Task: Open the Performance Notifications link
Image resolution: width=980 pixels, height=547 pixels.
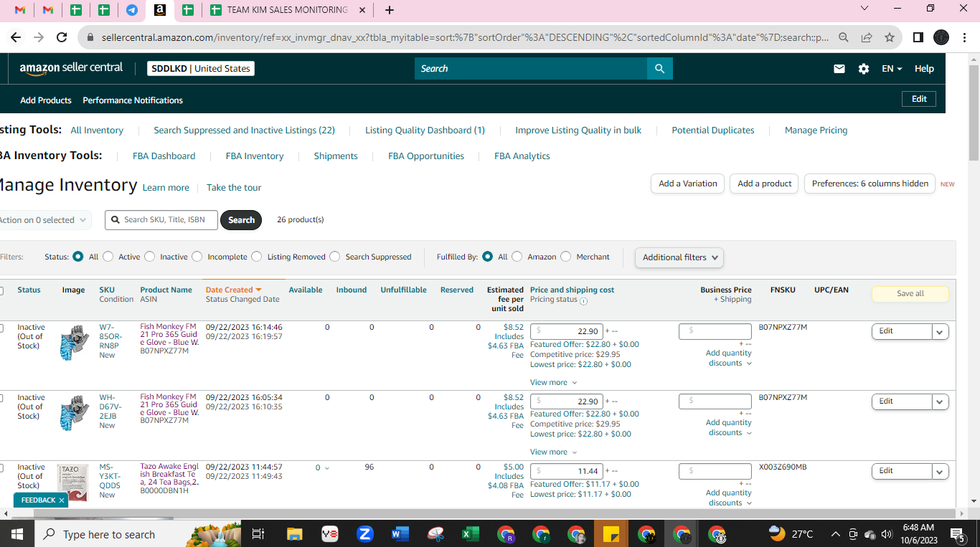Action: click(133, 100)
